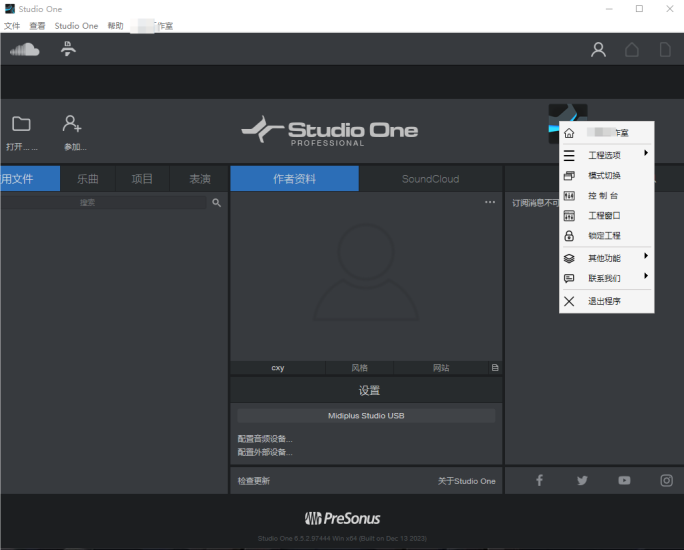
Task: Choose 锁定工程 in the popup menu
Action: 606,236
